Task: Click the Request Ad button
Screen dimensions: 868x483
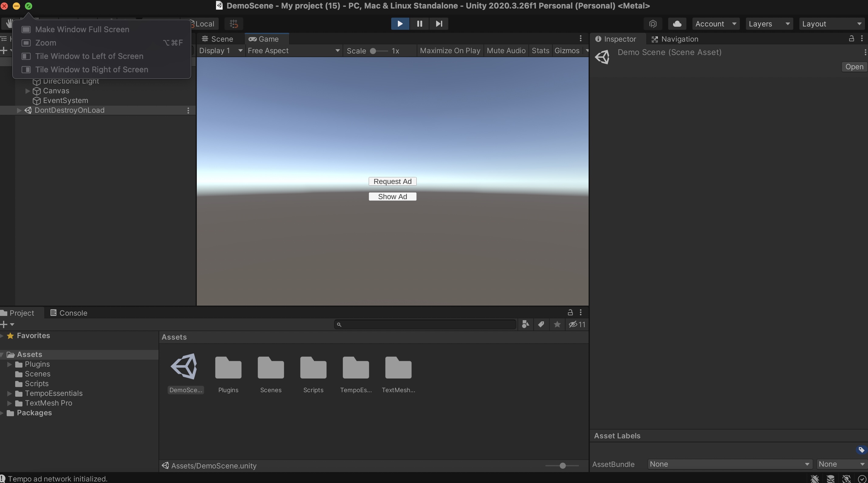Action: click(392, 181)
